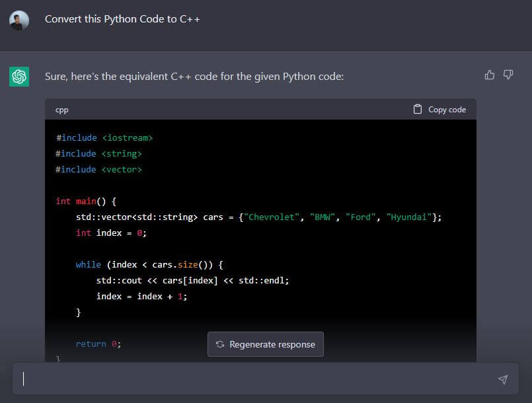Image resolution: width=532 pixels, height=403 pixels.
Task: Click the thumbs down feedback icon
Action: pyautogui.click(x=508, y=75)
